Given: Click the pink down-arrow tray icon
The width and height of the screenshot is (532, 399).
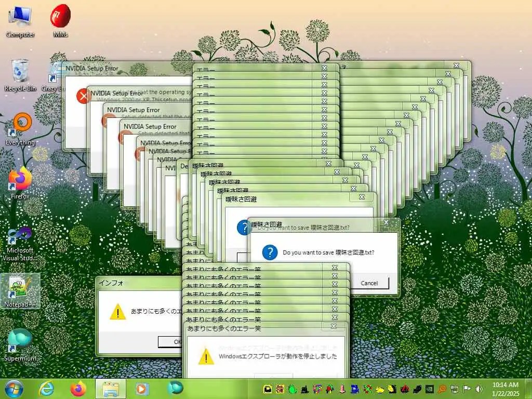Looking at the screenshot, I should (342, 389).
